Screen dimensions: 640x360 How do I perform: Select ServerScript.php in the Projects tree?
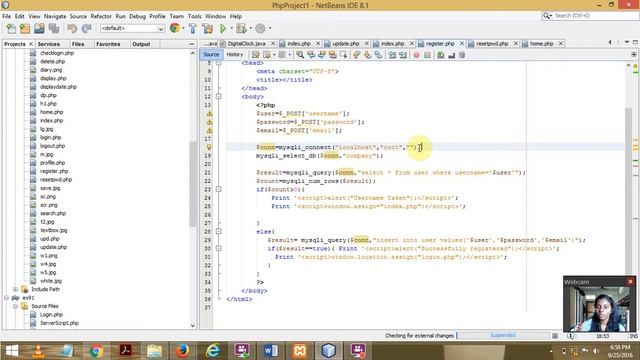[59, 323]
